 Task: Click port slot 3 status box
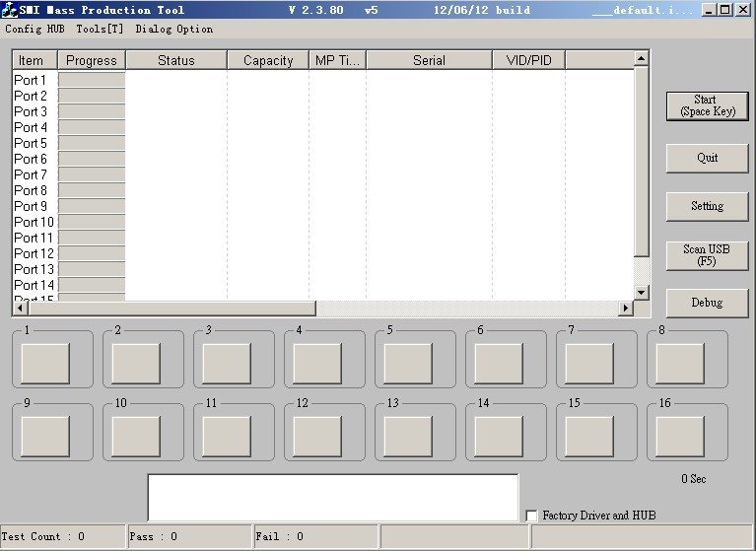227,364
